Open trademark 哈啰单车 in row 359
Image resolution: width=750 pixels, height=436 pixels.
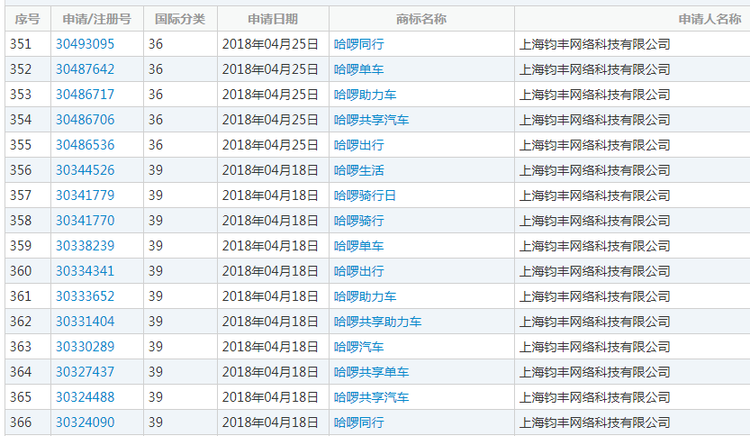click(359, 246)
